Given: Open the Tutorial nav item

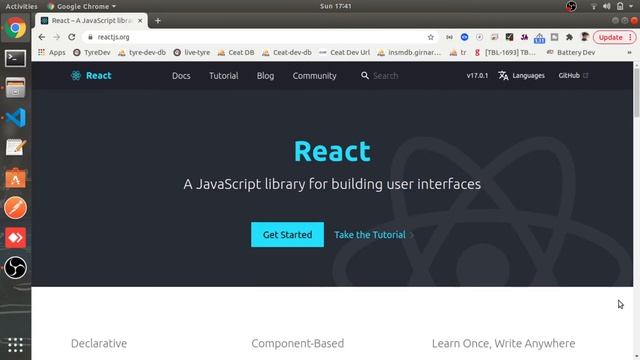Looking at the screenshot, I should 224,76.
